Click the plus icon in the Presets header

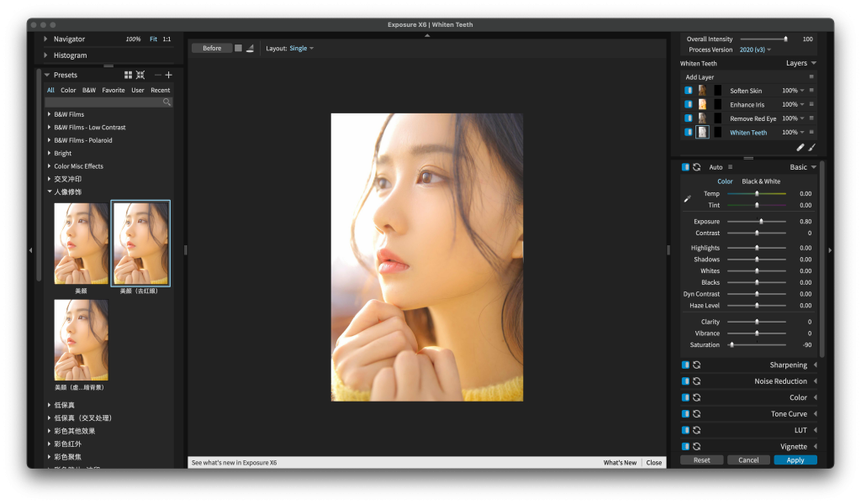[168, 75]
